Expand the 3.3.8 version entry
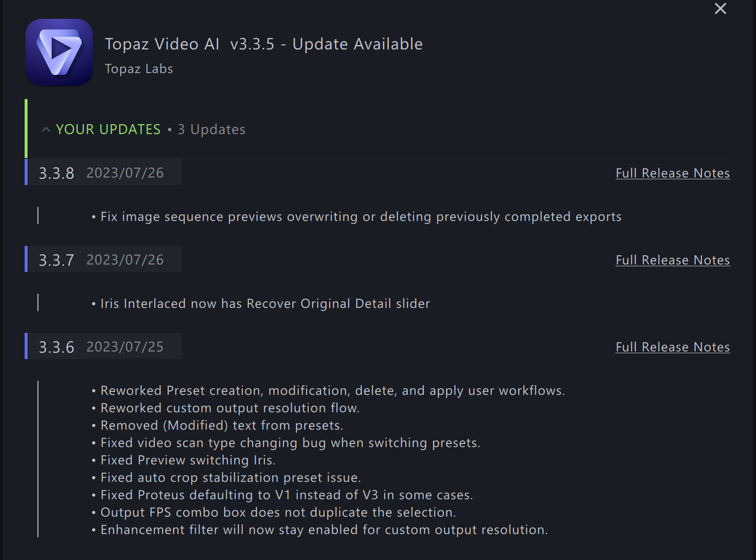Screen dimensions: 756x560 (x=56, y=172)
